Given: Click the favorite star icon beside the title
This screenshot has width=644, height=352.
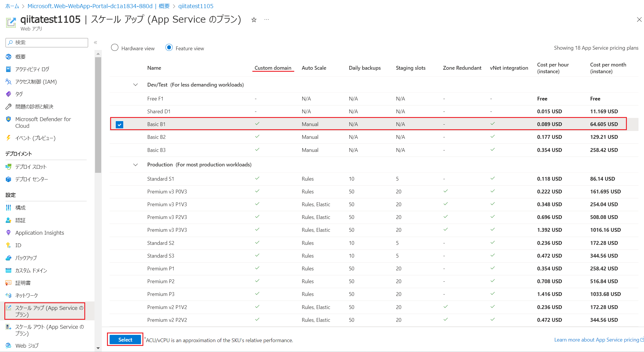Looking at the screenshot, I should click(x=254, y=20).
